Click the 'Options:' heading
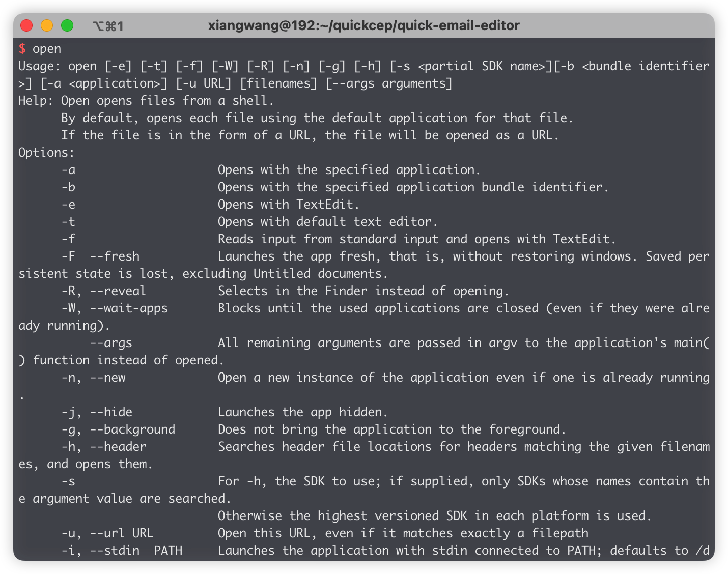The height and width of the screenshot is (574, 728). click(46, 153)
